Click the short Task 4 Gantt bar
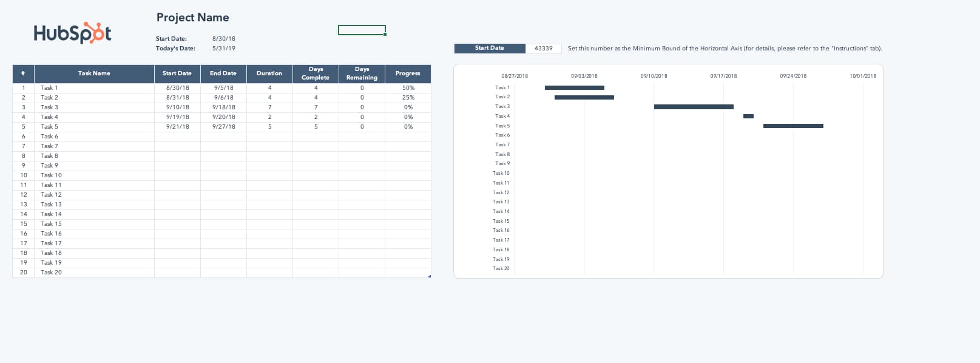 coord(748,116)
